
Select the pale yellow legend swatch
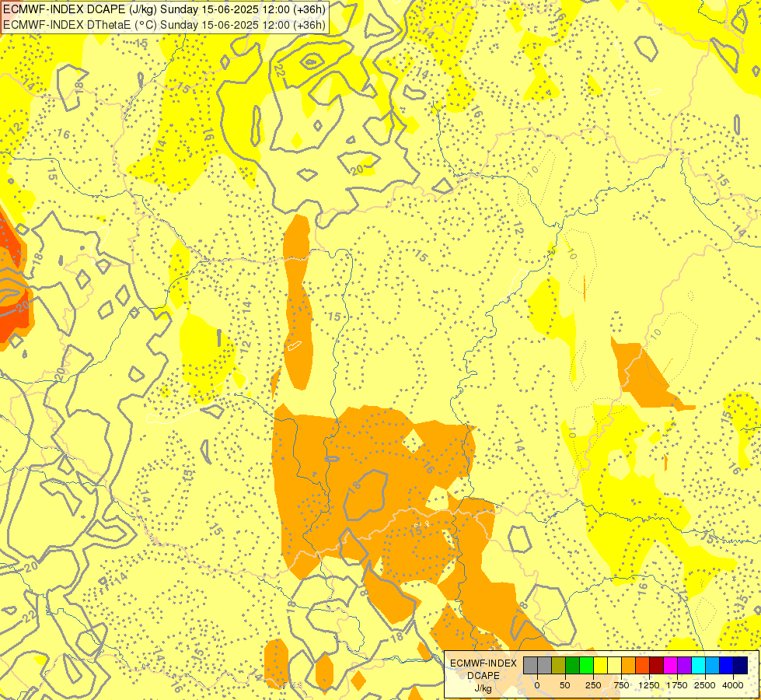[614, 666]
